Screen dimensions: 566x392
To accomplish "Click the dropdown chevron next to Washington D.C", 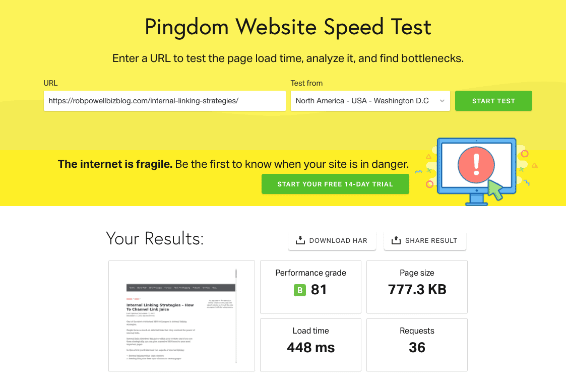I will coord(442,101).
